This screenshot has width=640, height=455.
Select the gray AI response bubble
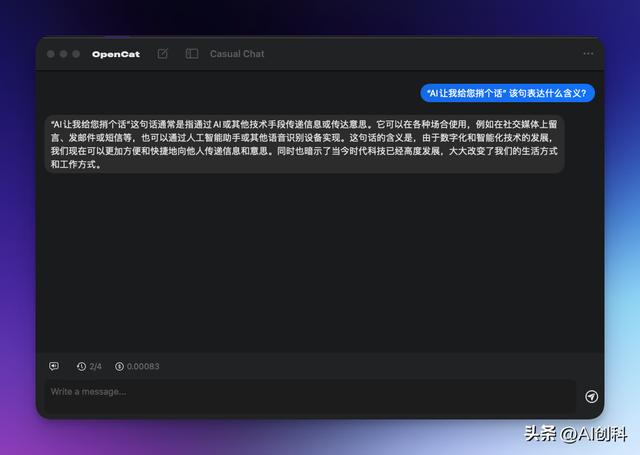pos(304,144)
